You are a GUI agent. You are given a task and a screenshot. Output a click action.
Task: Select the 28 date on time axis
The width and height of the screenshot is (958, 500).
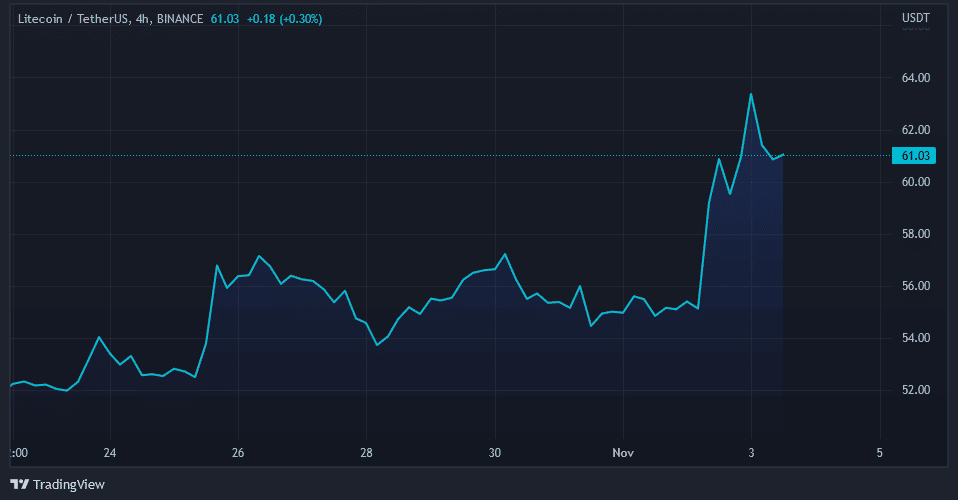click(x=367, y=451)
